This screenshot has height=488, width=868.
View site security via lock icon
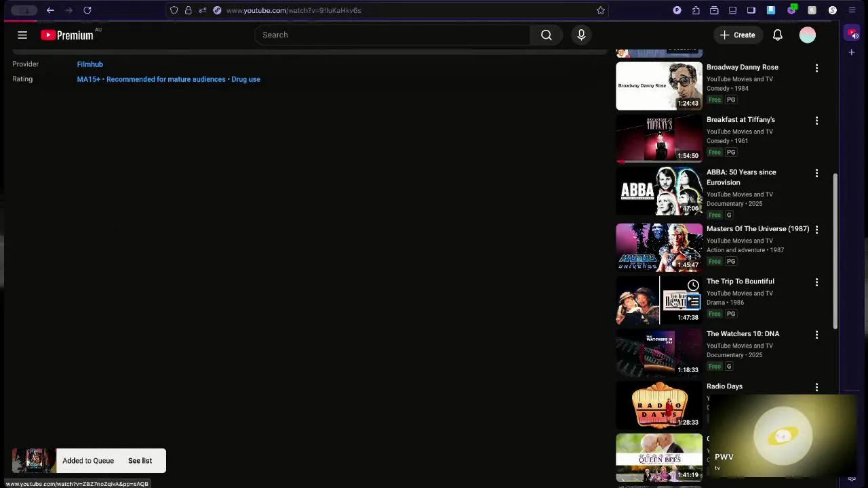[x=189, y=10]
